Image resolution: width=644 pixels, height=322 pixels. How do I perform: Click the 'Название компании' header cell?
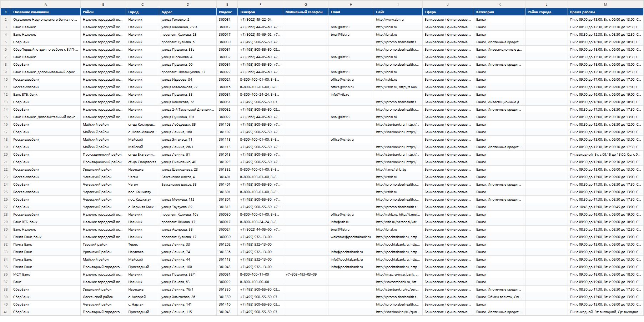(x=46, y=12)
